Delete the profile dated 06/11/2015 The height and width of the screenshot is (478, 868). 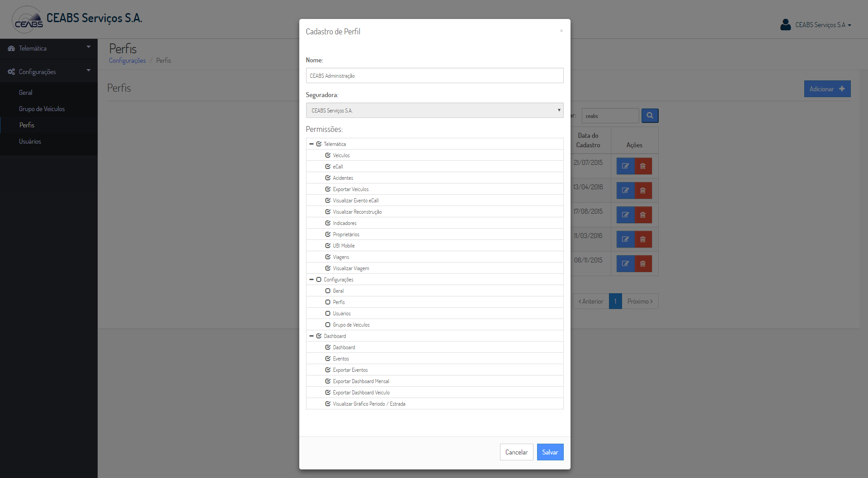click(x=643, y=264)
